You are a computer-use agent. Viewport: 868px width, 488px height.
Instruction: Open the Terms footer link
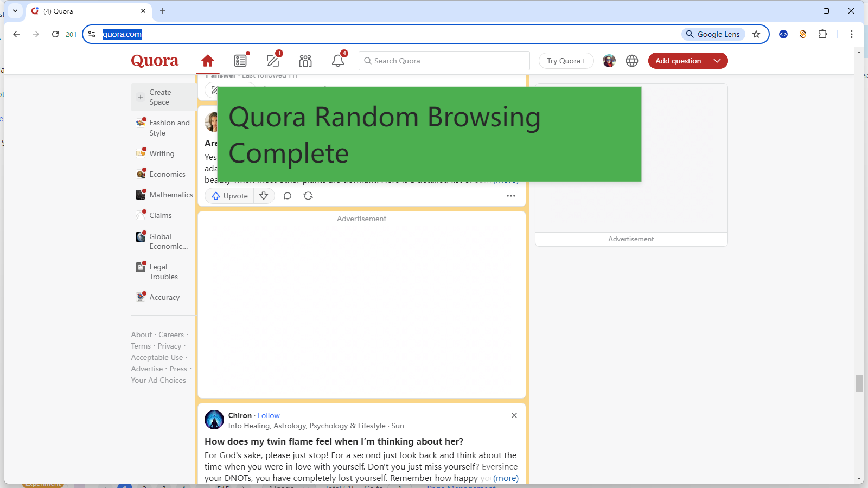pos(141,346)
